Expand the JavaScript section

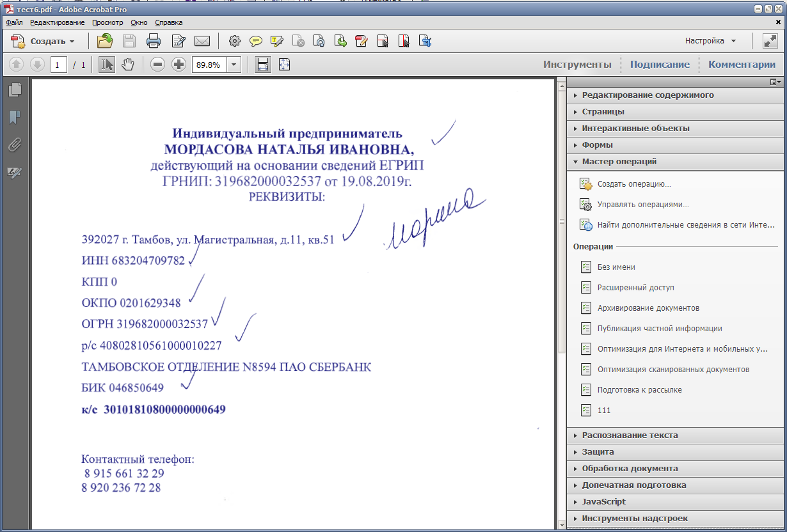point(674,502)
